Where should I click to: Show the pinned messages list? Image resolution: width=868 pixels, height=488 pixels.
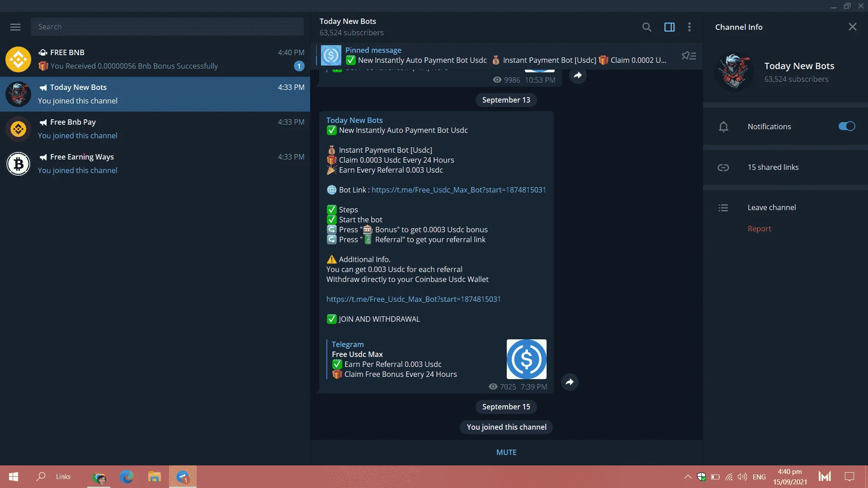(x=689, y=56)
